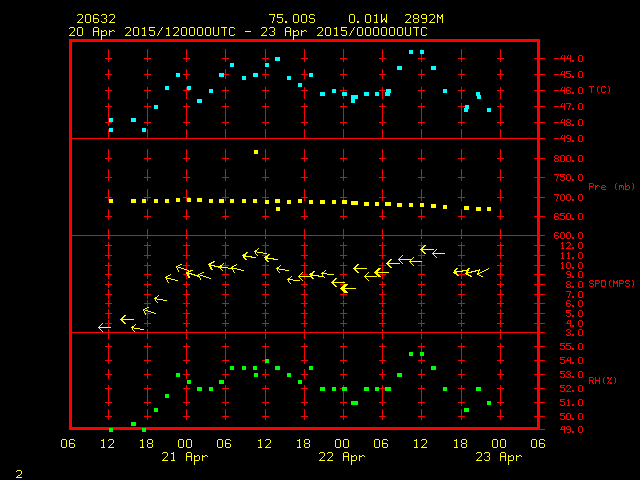640x480 pixels.
Task: Select wind speed tick label 3.0
Action: 574,333
